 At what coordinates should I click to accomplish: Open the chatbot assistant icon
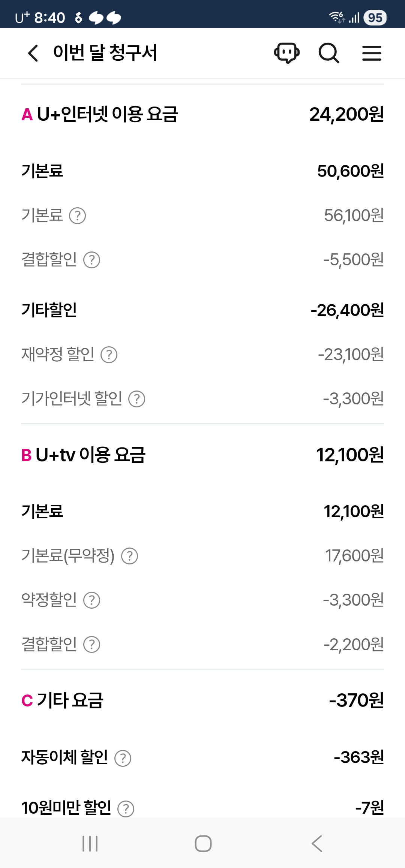[x=287, y=53]
